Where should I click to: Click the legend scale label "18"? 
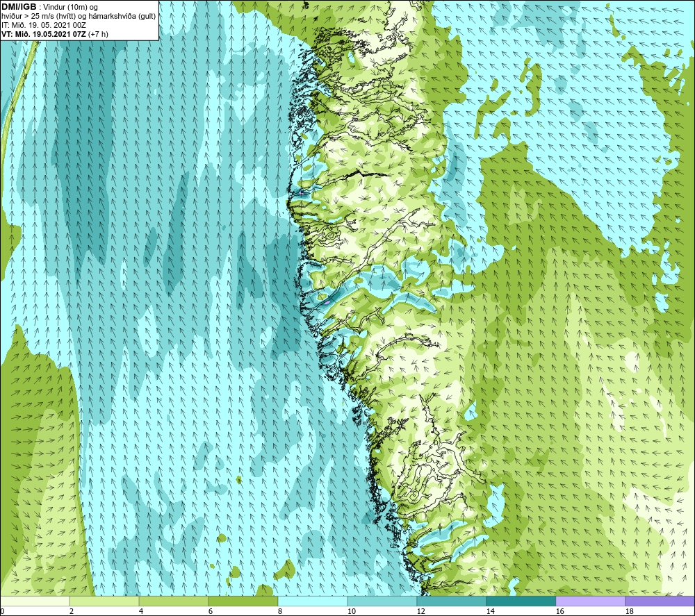coord(629,612)
